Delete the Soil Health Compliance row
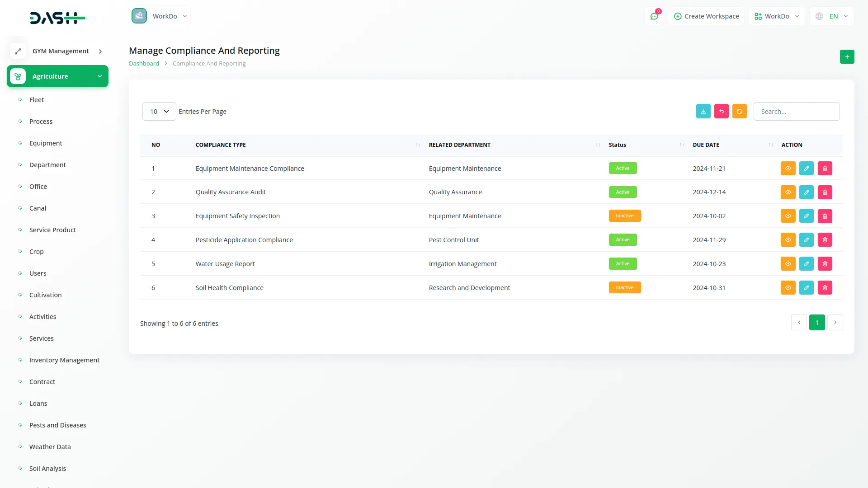 (825, 288)
